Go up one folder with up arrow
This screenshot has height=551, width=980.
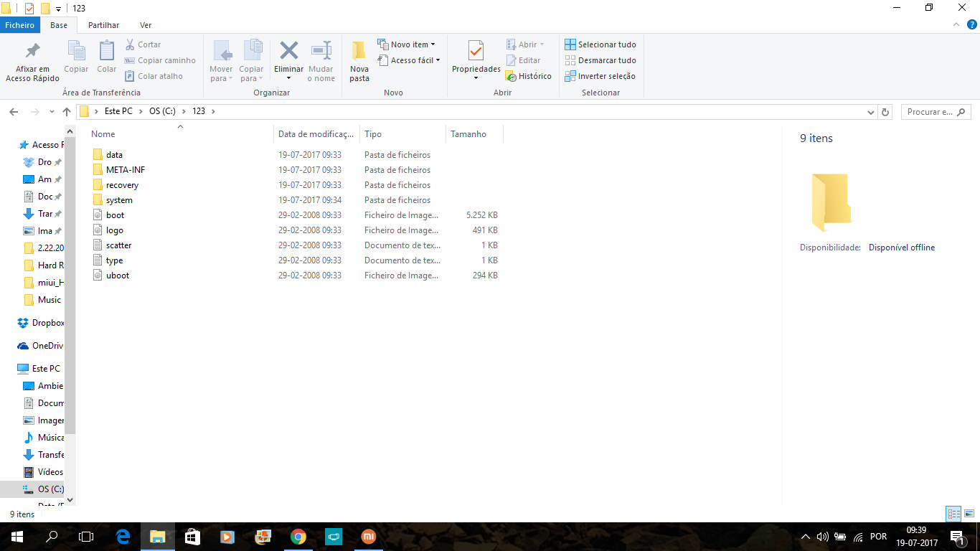point(67,112)
